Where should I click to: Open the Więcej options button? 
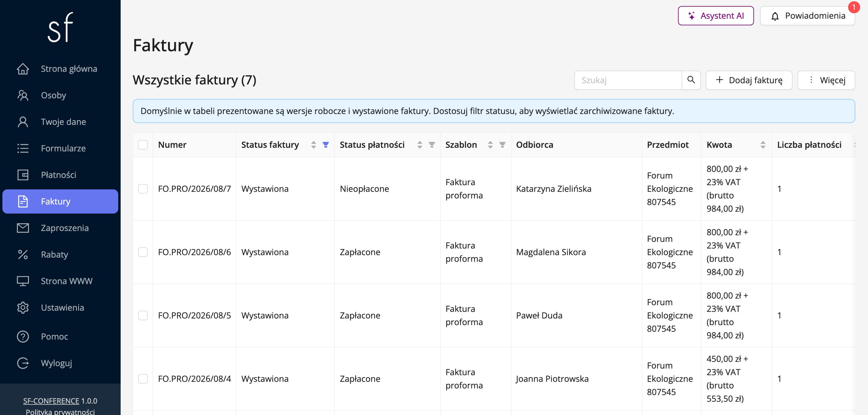(x=826, y=80)
